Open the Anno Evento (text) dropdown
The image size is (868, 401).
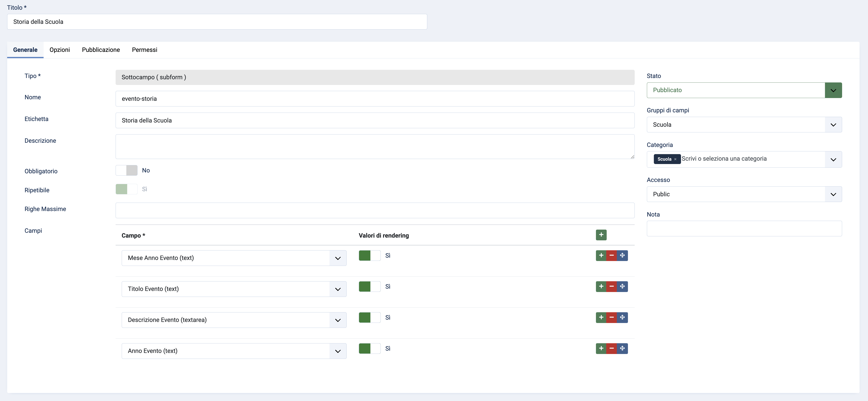click(234, 351)
